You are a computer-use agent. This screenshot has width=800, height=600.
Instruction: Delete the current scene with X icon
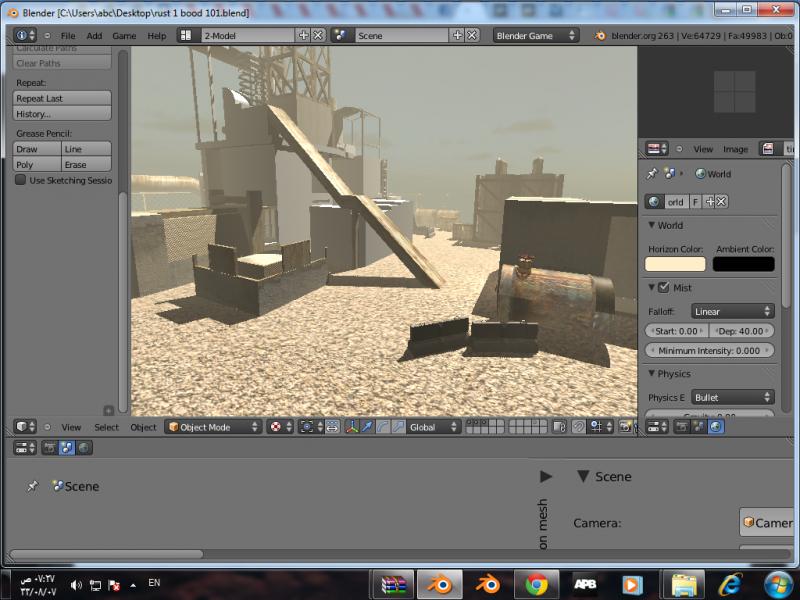tap(472, 35)
